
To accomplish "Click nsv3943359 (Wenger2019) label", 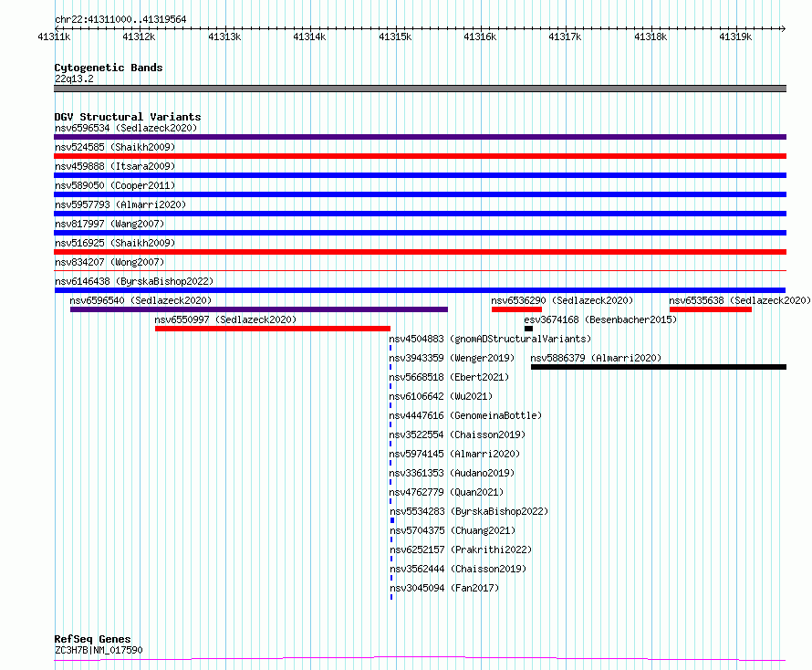I will [452, 358].
